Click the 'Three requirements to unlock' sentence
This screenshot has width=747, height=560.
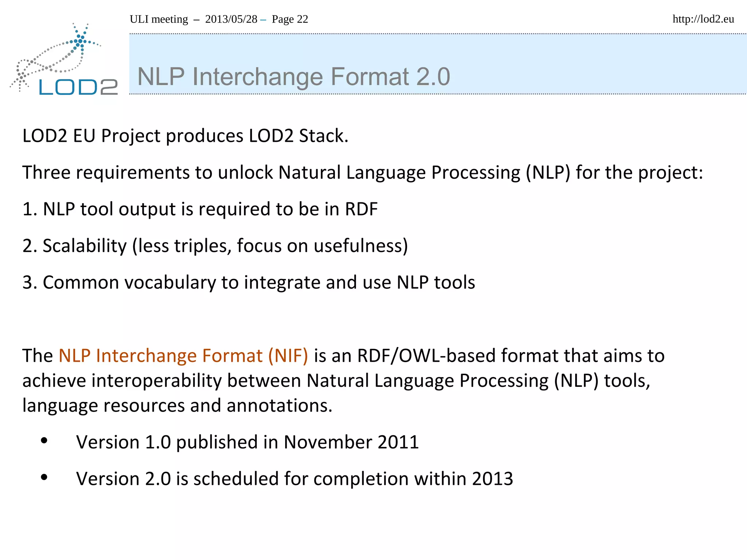pos(363,172)
